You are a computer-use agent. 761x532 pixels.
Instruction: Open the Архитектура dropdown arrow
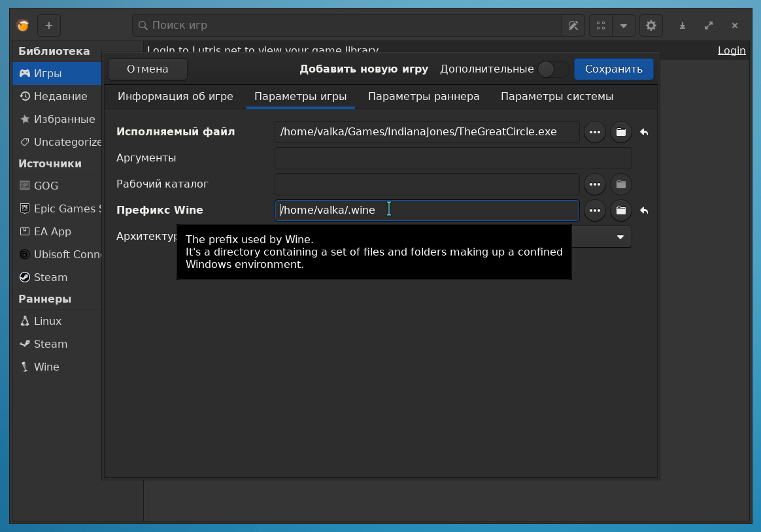(x=620, y=237)
